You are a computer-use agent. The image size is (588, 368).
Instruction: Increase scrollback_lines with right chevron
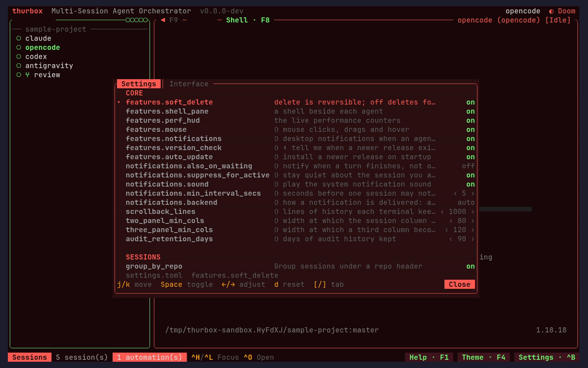(x=473, y=211)
